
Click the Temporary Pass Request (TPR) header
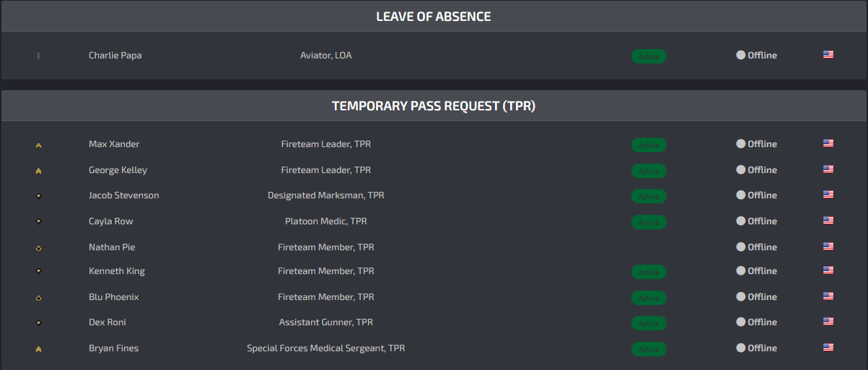(x=434, y=106)
